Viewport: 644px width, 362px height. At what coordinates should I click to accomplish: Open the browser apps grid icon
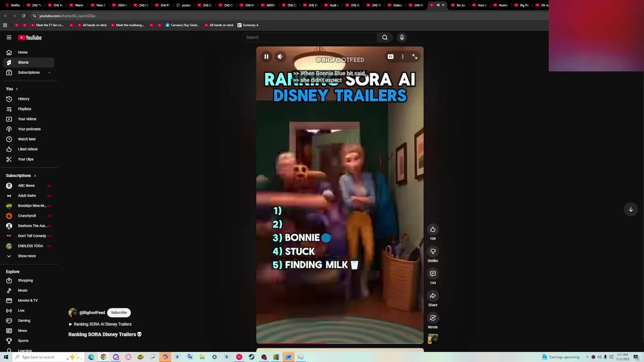[x=5, y=25]
